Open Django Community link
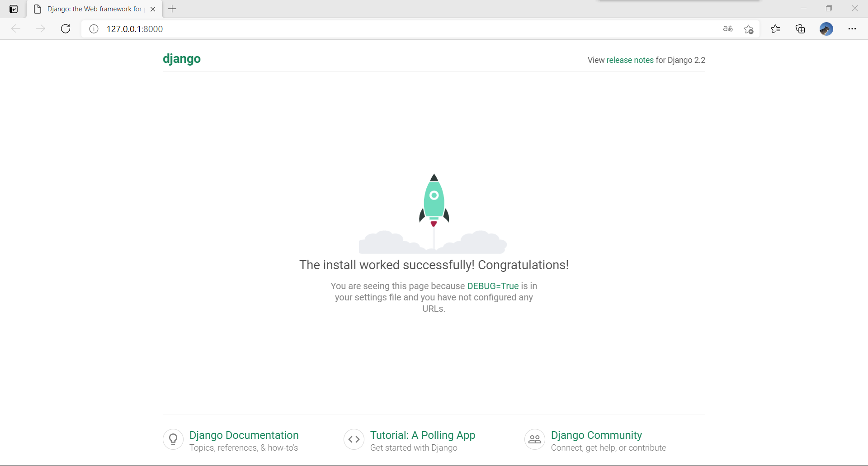The height and width of the screenshot is (466, 868). point(596,435)
